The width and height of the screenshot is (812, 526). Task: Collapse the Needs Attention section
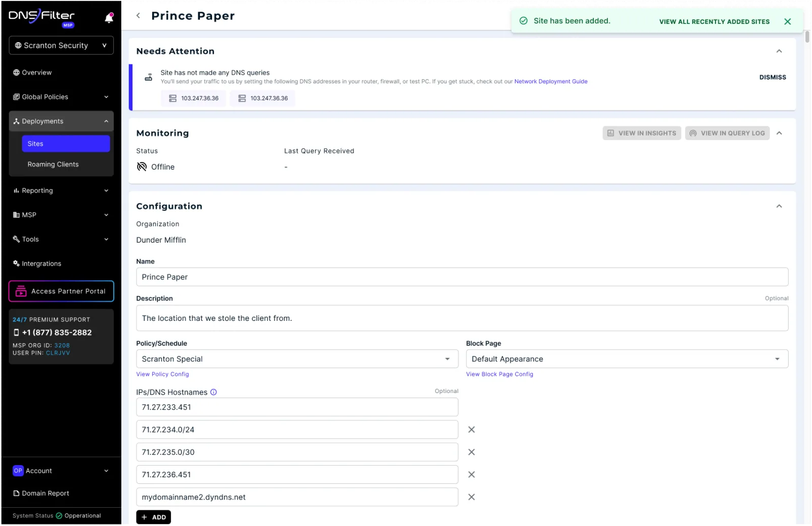pyautogui.click(x=779, y=51)
